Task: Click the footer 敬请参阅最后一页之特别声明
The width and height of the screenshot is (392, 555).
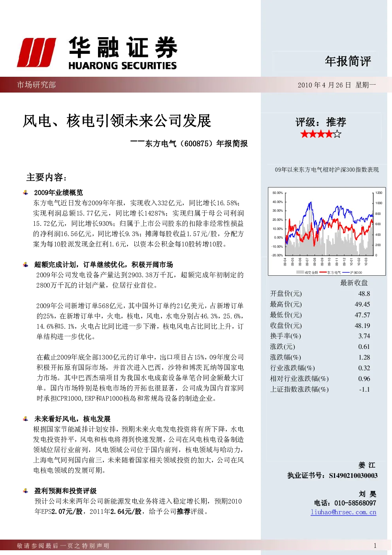Action: pyautogui.click(x=63, y=546)
